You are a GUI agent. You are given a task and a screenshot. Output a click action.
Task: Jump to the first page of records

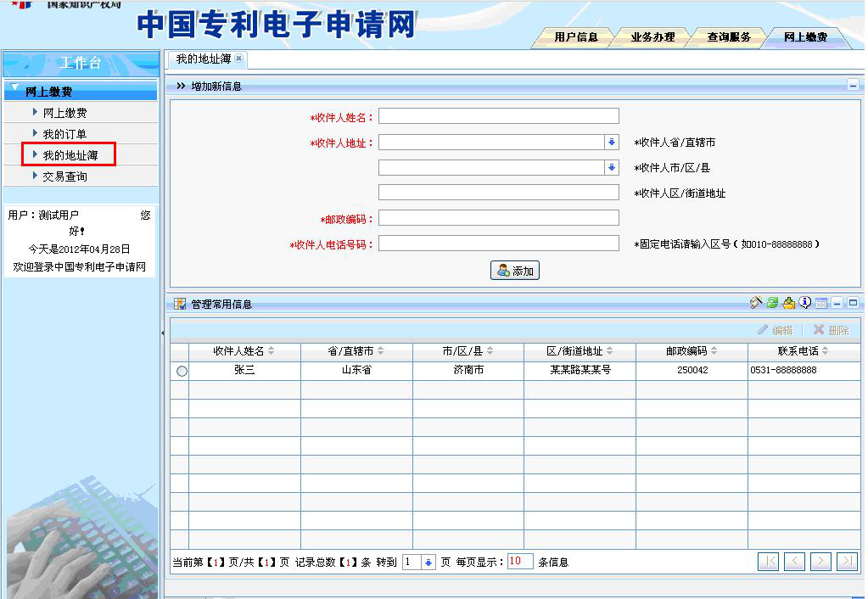point(768,561)
